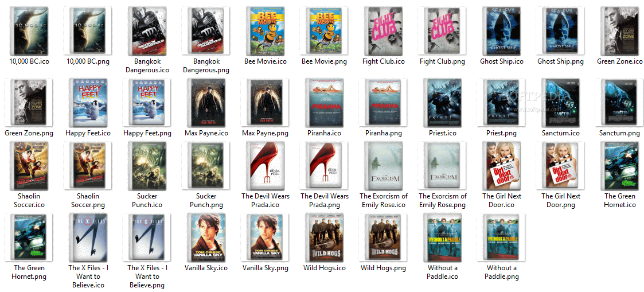This screenshot has width=644, height=292.
Task: Select the 10,000 BC.ico file icon
Action: pyautogui.click(x=28, y=31)
